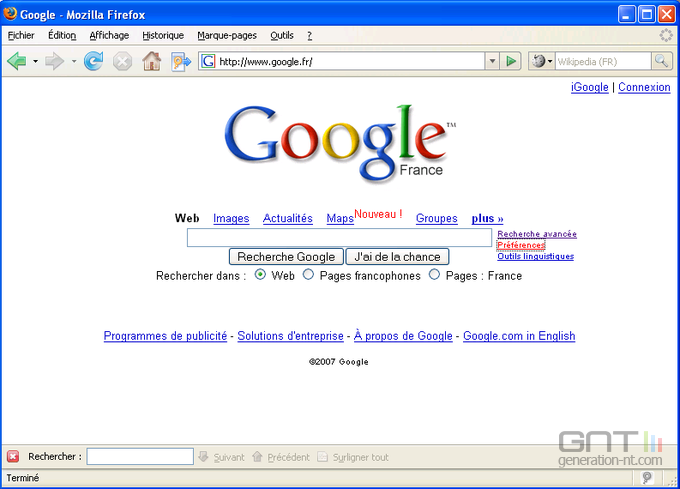Screen dimensions: 680x489
Task: Click the Recherche Google button
Action: [x=286, y=257]
